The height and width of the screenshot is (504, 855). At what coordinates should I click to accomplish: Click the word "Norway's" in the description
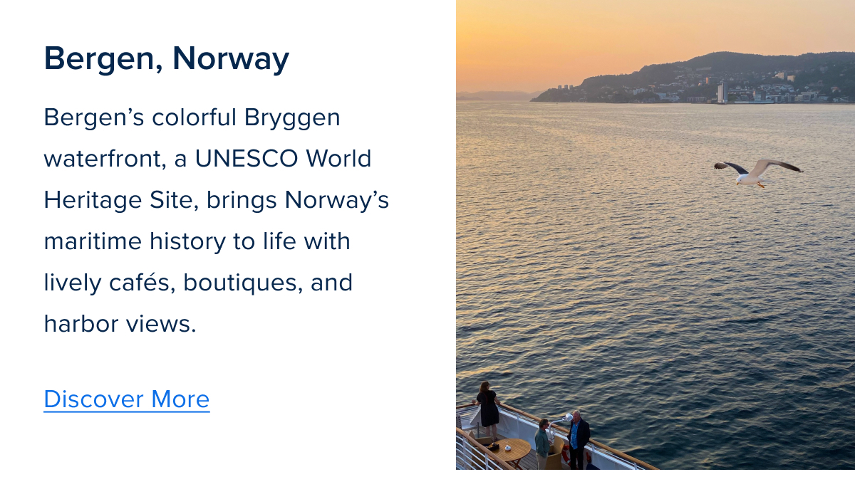[x=337, y=200]
